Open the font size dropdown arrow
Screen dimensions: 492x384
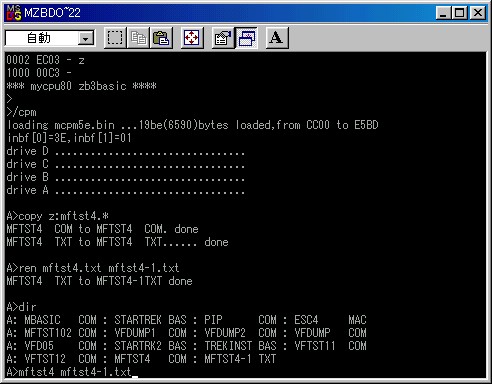86,39
